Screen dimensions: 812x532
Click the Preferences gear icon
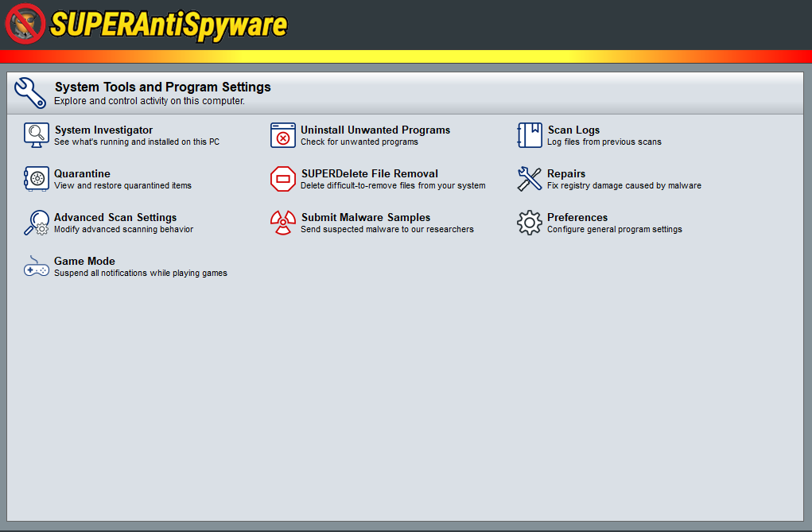[529, 223]
